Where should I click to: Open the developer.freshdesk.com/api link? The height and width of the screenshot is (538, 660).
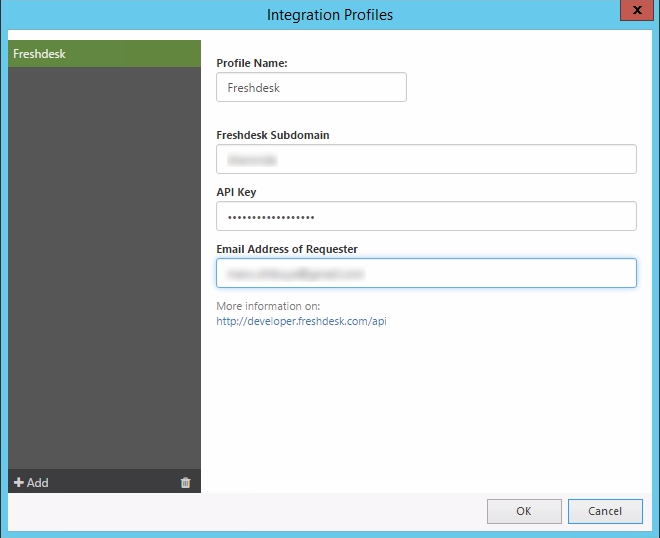point(301,321)
